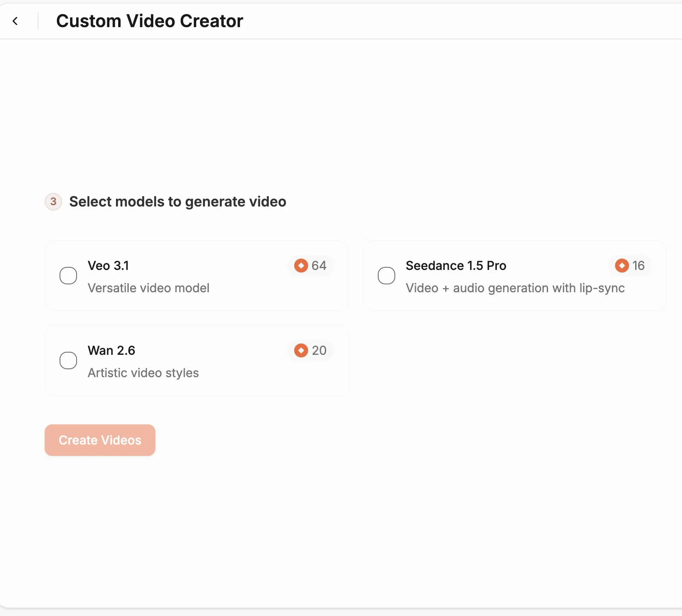Click the orange credit icon beside 16
This screenshot has height=616, width=682.
(x=622, y=266)
